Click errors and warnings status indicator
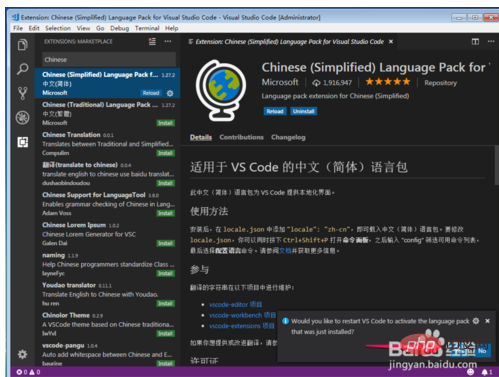499x377 pixels. click(x=28, y=372)
